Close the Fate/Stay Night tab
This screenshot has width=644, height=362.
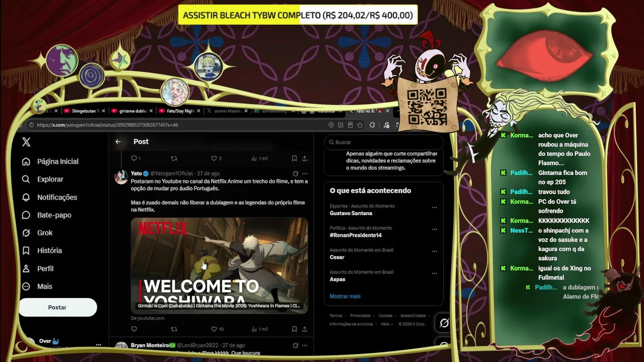[x=199, y=111]
